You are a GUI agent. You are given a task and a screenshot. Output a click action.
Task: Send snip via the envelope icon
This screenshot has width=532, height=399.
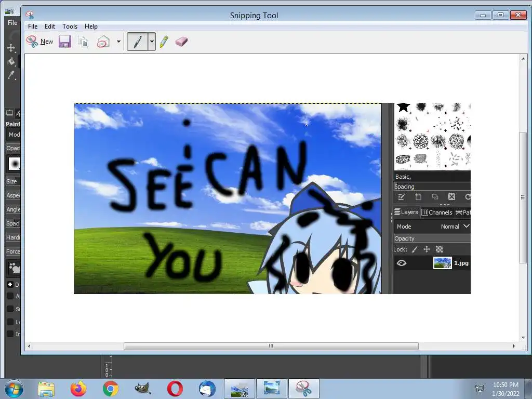pos(103,42)
